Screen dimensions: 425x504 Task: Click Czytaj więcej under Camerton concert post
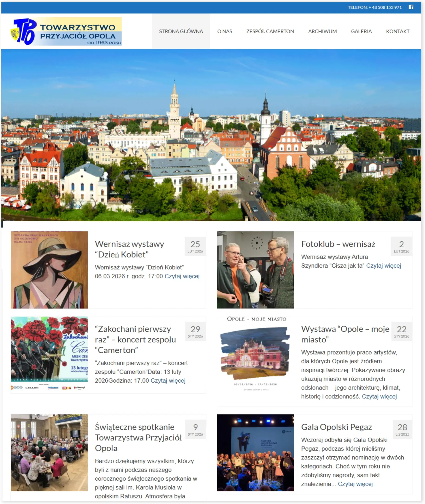(168, 380)
